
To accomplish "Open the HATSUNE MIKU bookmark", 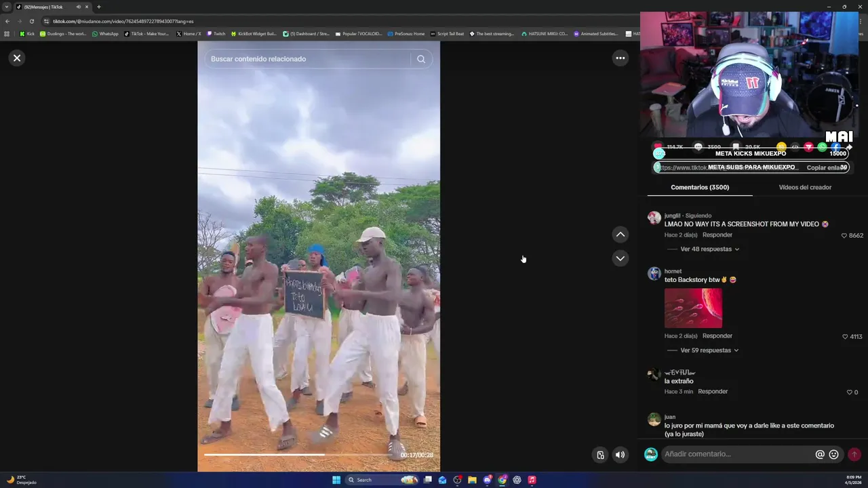I will (545, 33).
